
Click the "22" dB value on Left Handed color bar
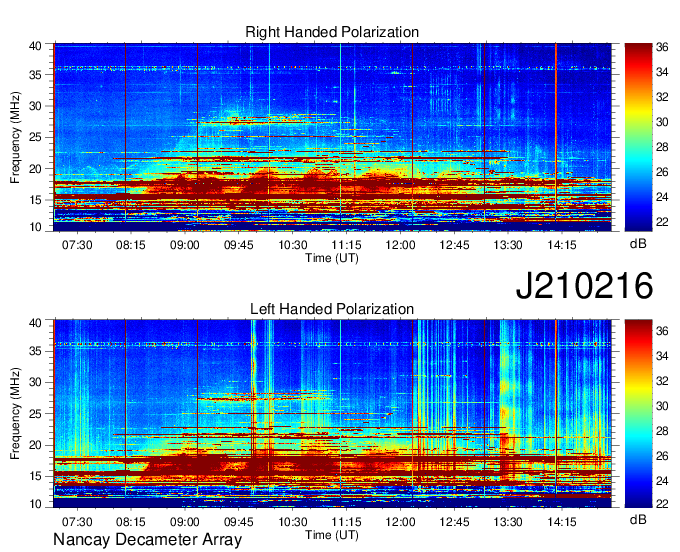point(662,503)
